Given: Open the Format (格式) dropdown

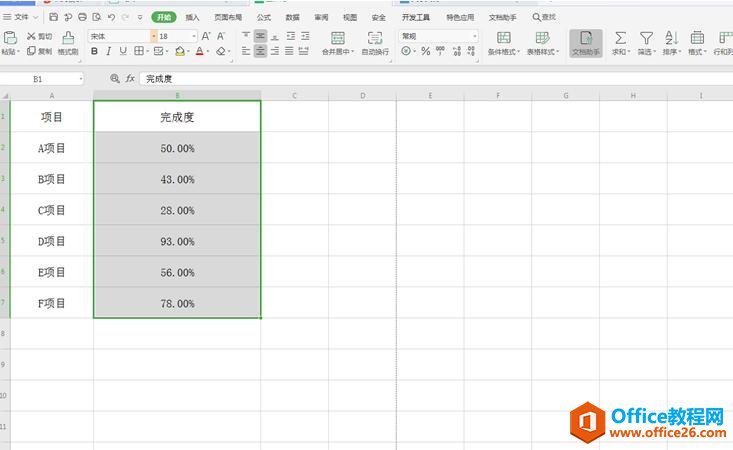Looking at the screenshot, I should pos(697,43).
